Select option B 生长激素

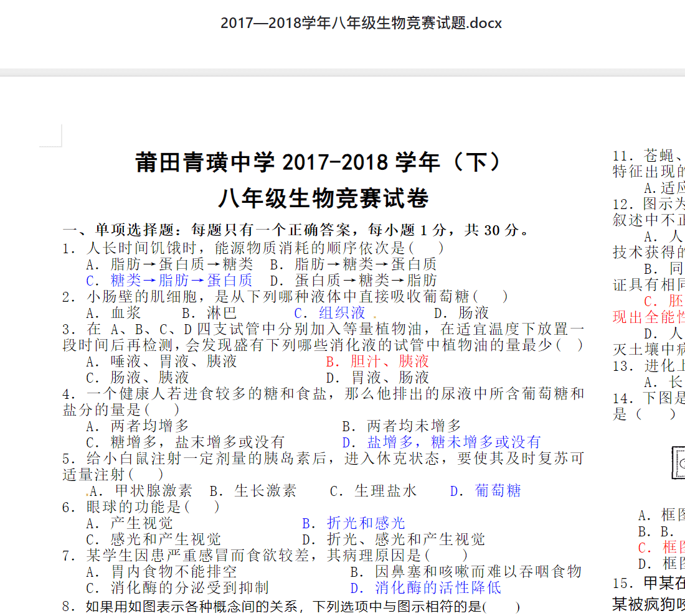coord(253,491)
